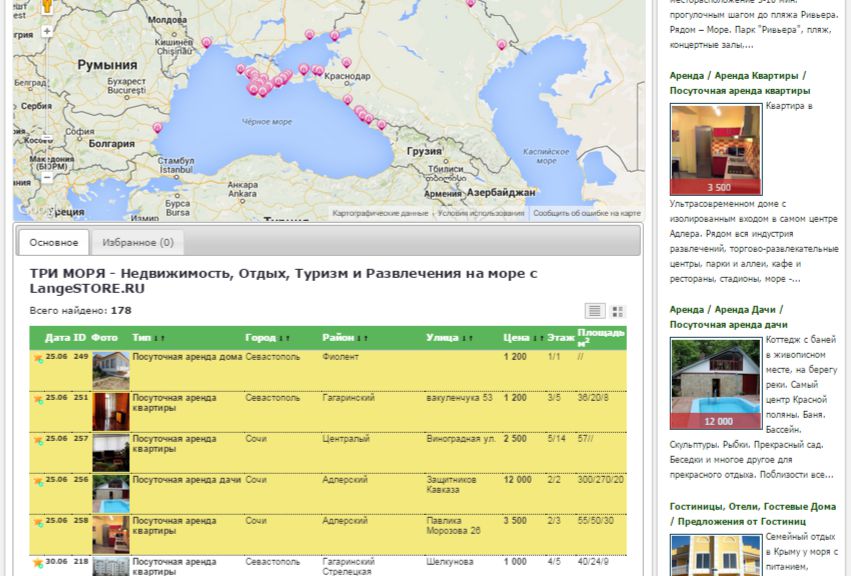Screen dimensions: 851x576
Task: Click "Посуточная аренда дачи" type cell
Action: [x=187, y=480]
